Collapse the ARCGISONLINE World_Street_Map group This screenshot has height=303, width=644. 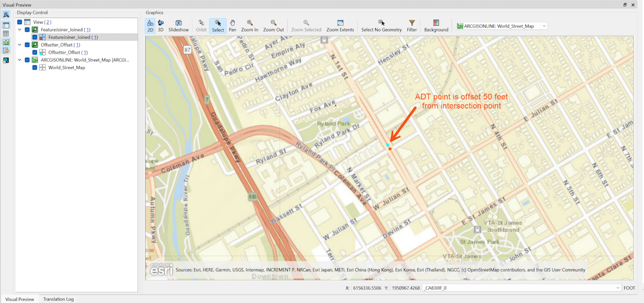click(x=20, y=60)
